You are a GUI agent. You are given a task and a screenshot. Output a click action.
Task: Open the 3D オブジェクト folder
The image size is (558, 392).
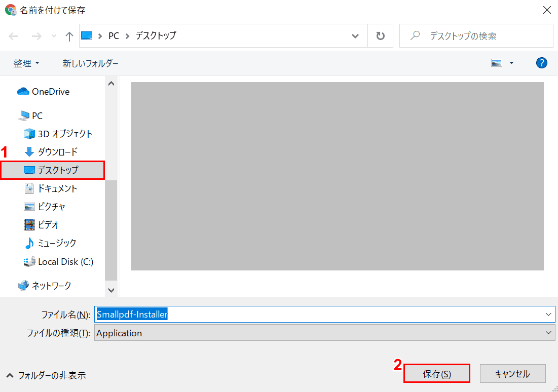[x=58, y=134]
